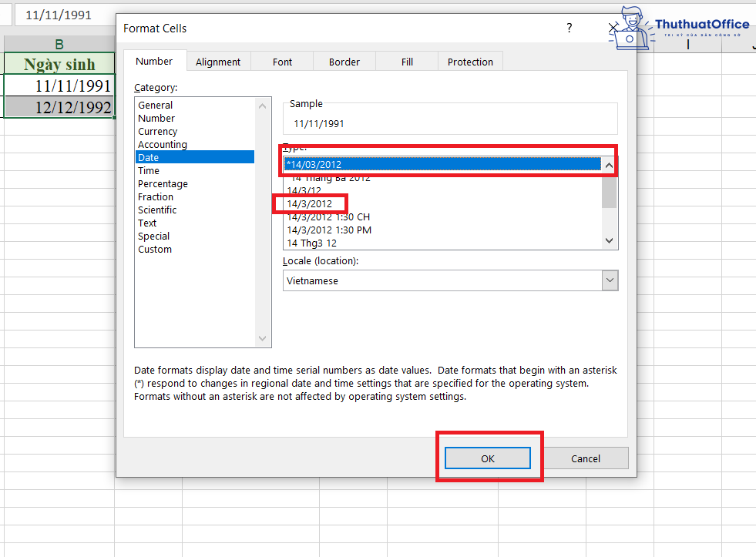Click the Cancel button
The image size is (756, 557).
(x=586, y=458)
